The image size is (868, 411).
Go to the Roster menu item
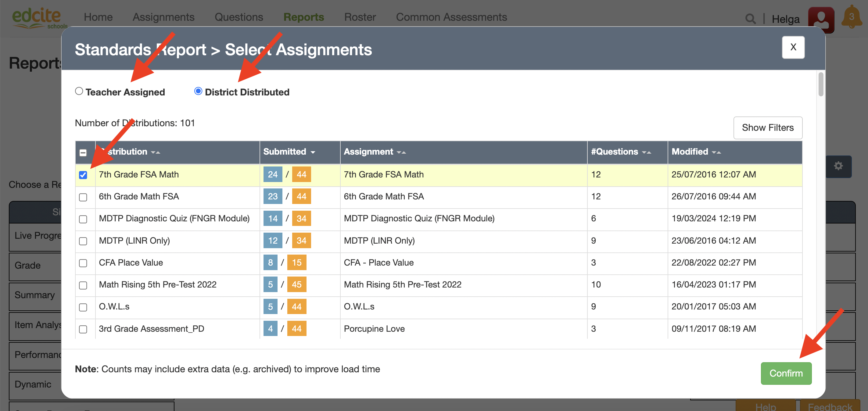360,17
